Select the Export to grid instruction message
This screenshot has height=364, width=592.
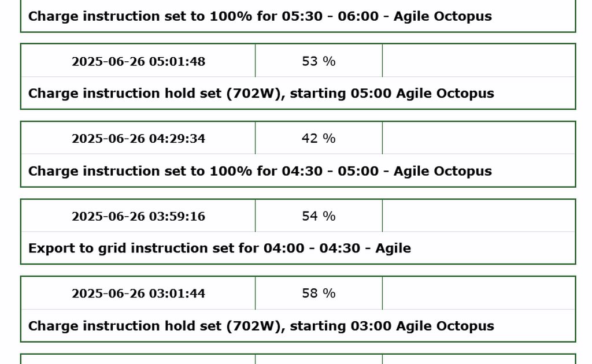point(219,248)
